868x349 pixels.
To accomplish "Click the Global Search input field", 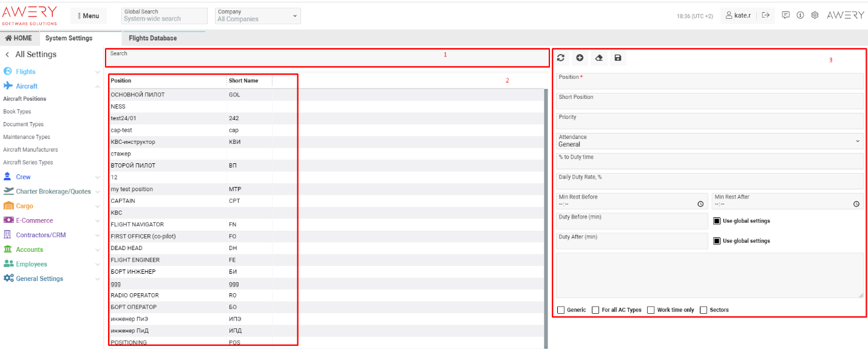I will [164, 19].
